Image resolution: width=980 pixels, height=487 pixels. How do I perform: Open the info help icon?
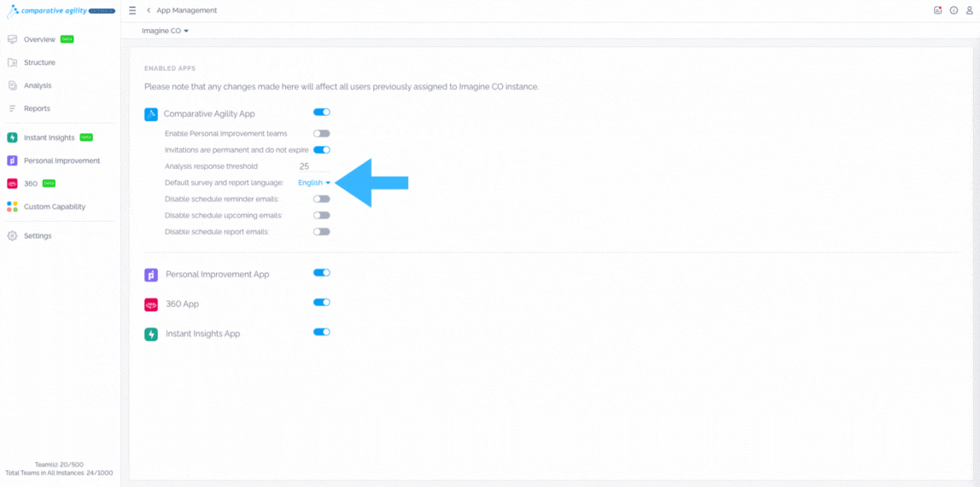point(954,10)
